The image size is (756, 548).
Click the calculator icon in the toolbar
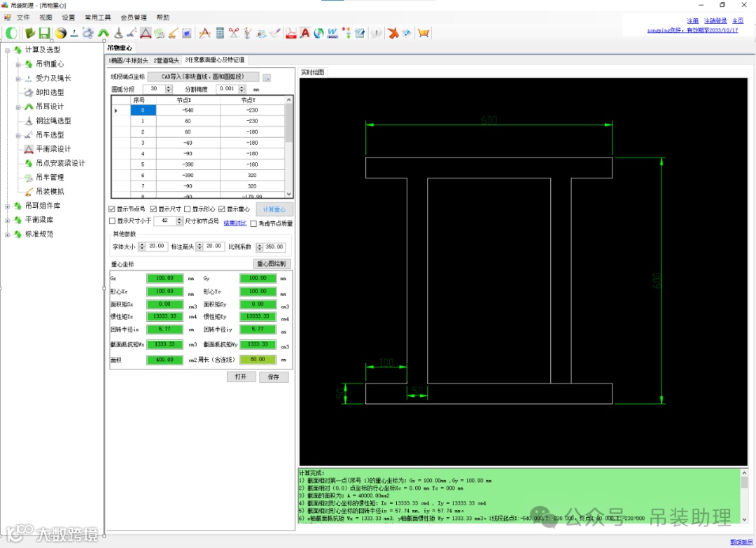(x=220, y=33)
